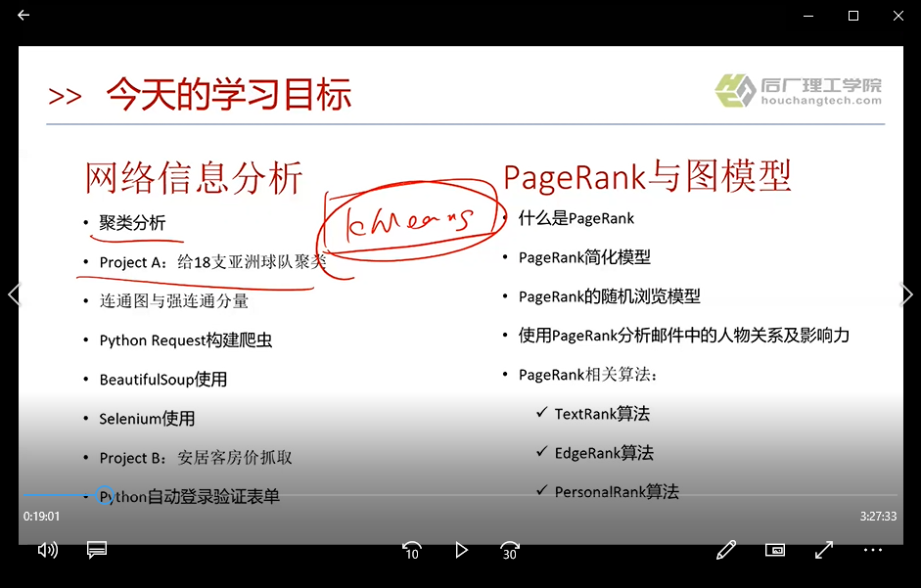Click bullet 连通图与强连通分量

coord(174,300)
